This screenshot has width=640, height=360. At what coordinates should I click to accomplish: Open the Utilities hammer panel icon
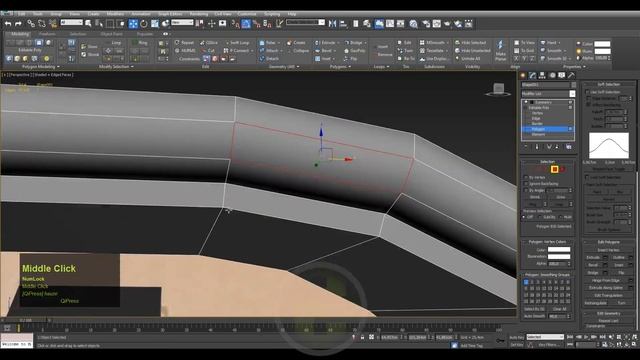571,76
